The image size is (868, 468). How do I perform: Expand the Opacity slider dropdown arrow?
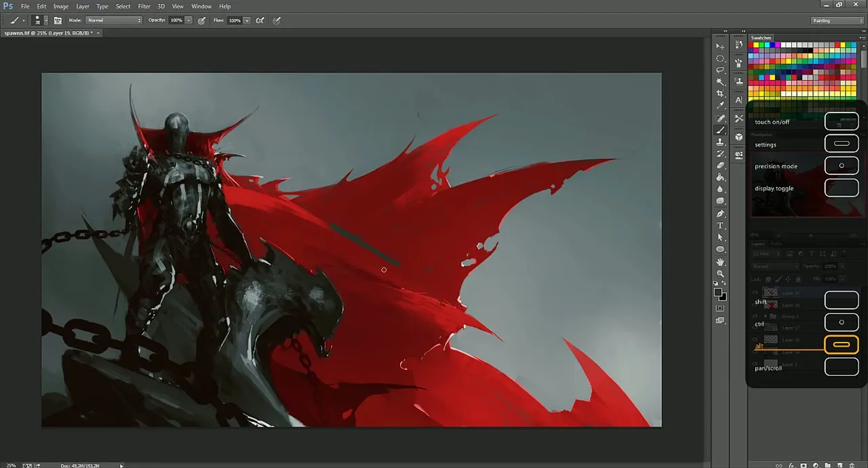click(189, 20)
